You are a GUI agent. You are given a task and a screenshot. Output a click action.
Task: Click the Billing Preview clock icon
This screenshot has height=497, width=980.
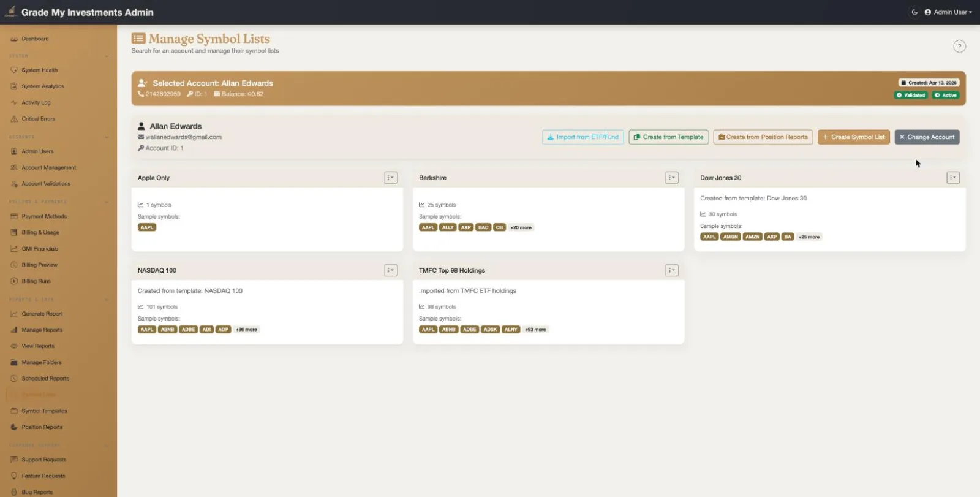(x=14, y=265)
